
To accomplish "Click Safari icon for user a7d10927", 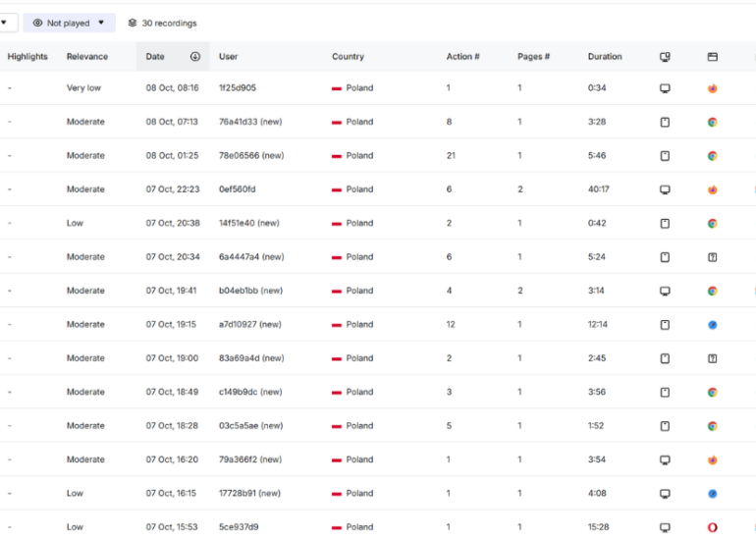I will (712, 325).
